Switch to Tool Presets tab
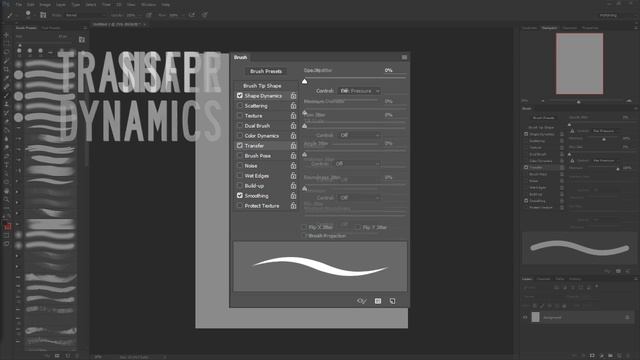 [51, 28]
